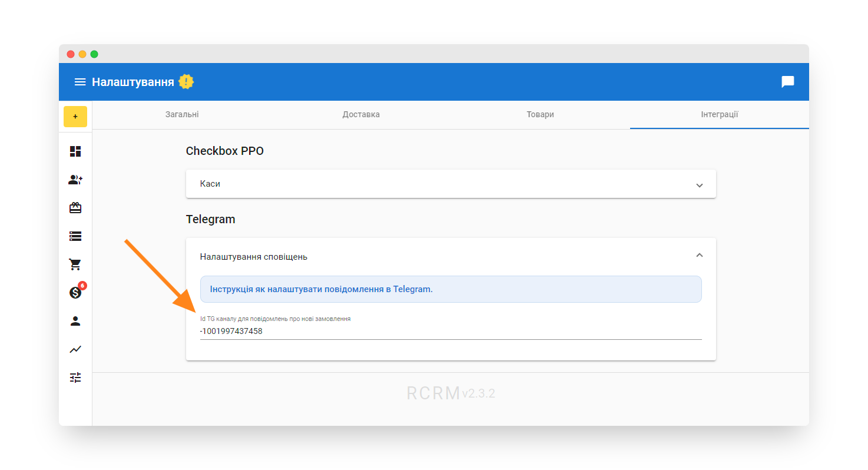Open the single person profile icon
868x470 pixels.
click(x=75, y=321)
